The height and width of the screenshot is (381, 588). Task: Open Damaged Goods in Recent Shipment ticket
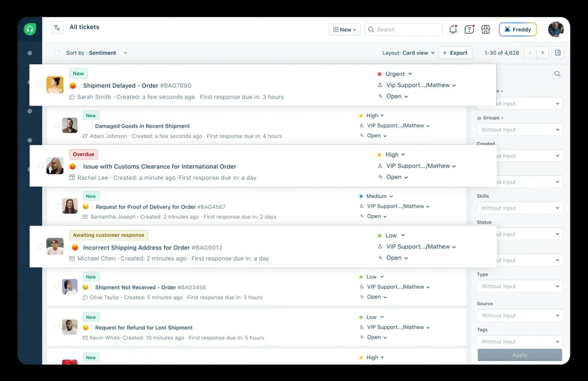pyautogui.click(x=142, y=126)
